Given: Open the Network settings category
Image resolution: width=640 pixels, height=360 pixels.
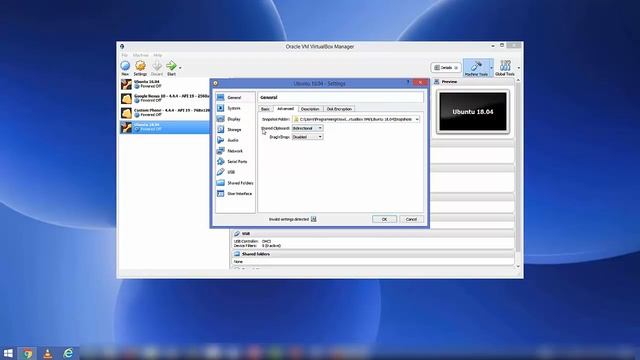Looking at the screenshot, I should coord(235,151).
